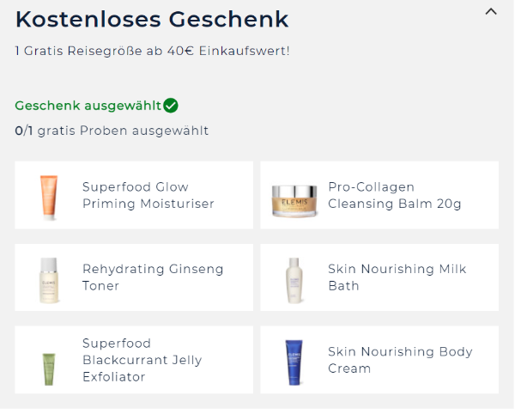Image resolution: width=515 pixels, height=420 pixels.
Task: Select Pro-Collagen Cleansing Balm 20g gift
Action: tap(379, 195)
